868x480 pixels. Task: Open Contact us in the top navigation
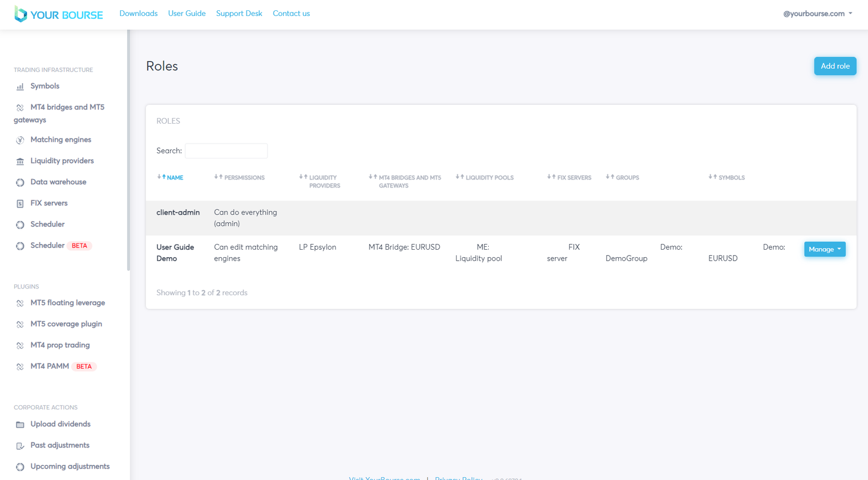[291, 13]
